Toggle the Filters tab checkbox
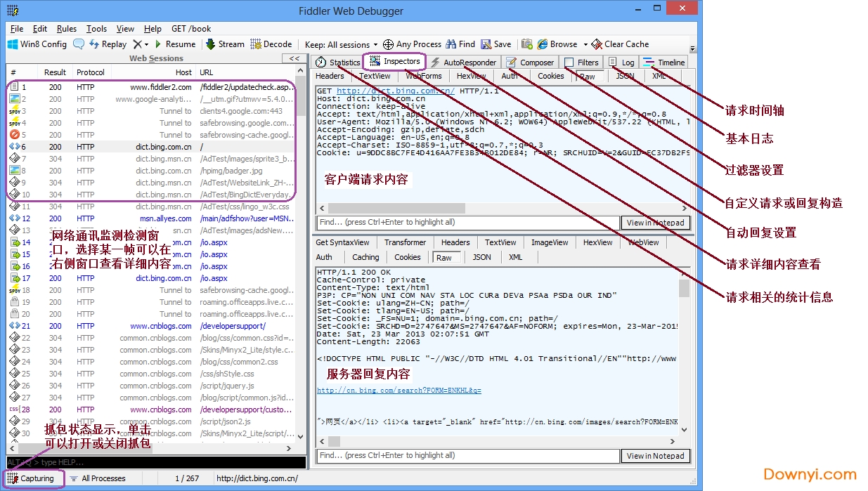 569,63
